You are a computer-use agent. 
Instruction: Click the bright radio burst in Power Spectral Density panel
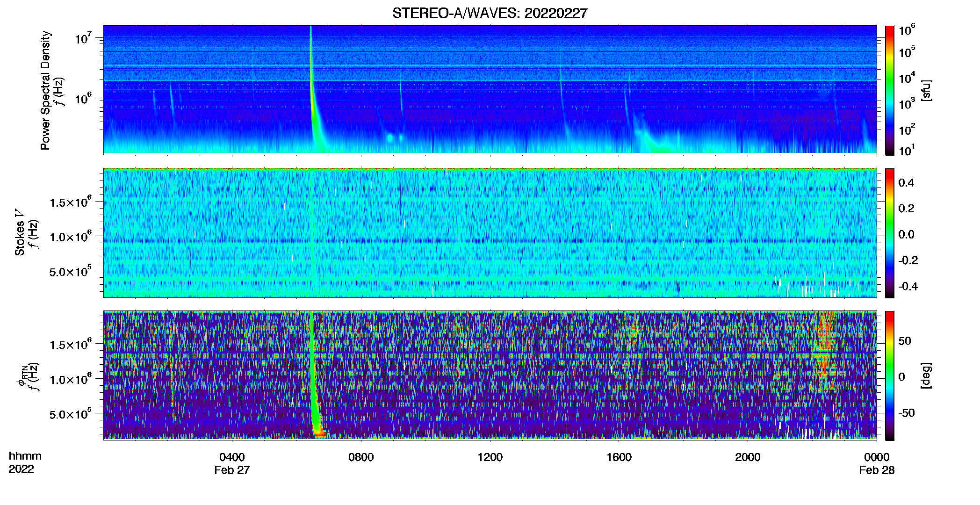[x=313, y=94]
